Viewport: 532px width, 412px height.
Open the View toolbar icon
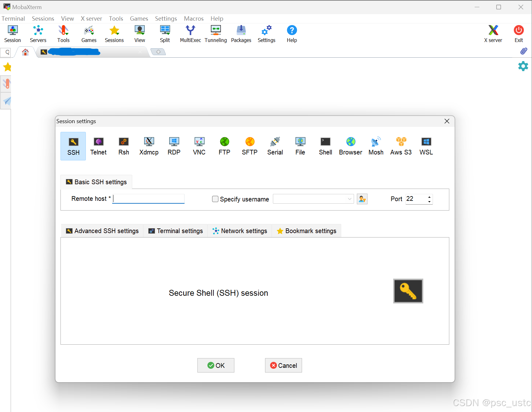tap(140, 34)
